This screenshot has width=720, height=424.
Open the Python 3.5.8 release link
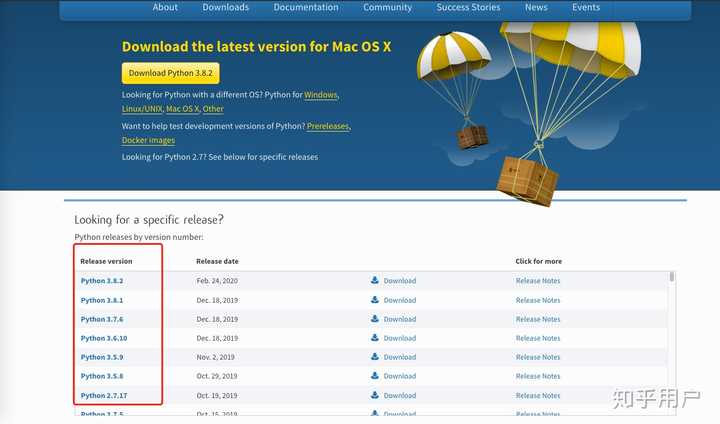tap(102, 376)
